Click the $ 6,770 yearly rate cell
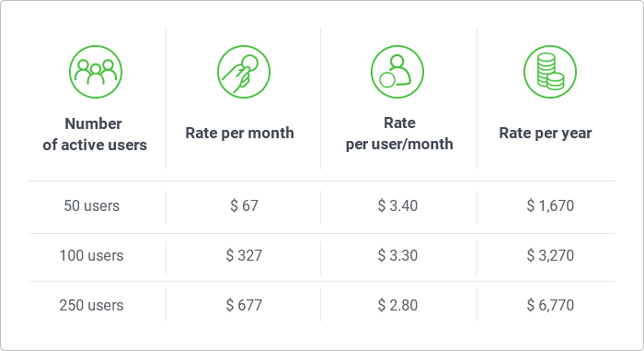 (550, 305)
